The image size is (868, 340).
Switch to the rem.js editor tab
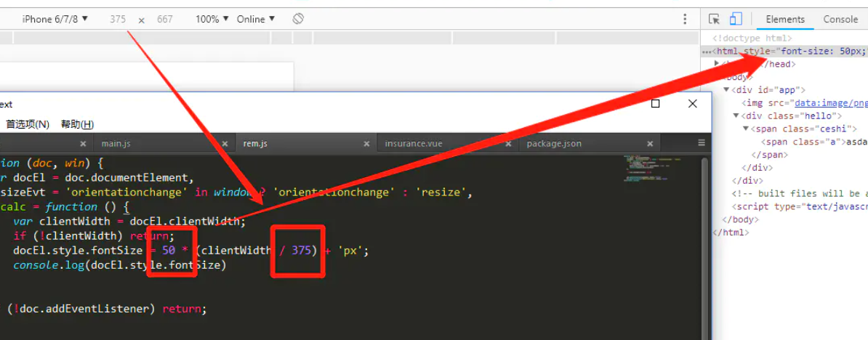pyautogui.click(x=255, y=144)
